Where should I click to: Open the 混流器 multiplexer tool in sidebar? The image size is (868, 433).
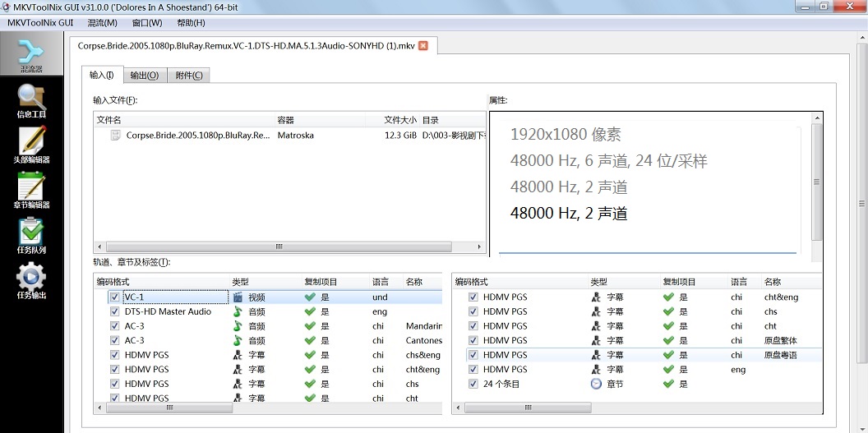[31, 57]
